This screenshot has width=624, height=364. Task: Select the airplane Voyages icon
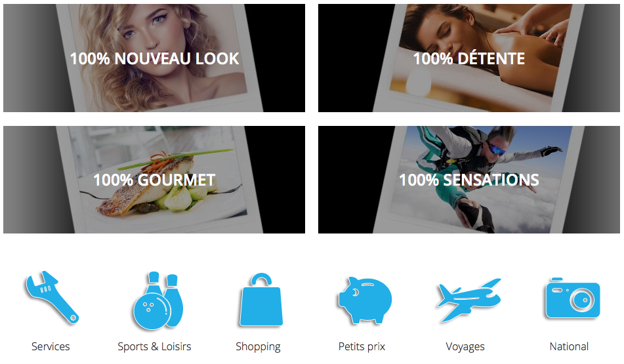(x=468, y=300)
